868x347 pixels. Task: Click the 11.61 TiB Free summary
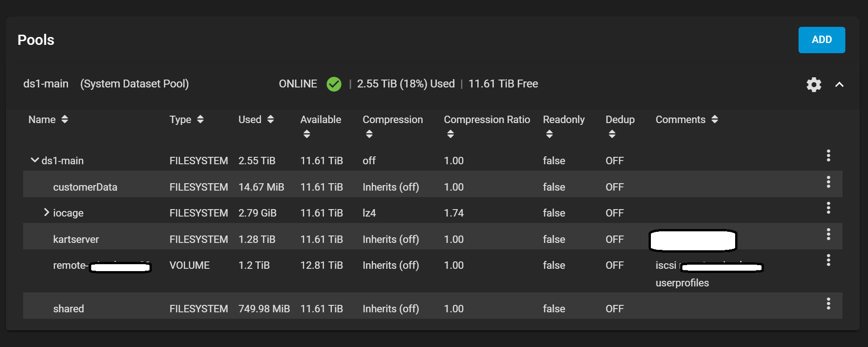[x=503, y=84]
